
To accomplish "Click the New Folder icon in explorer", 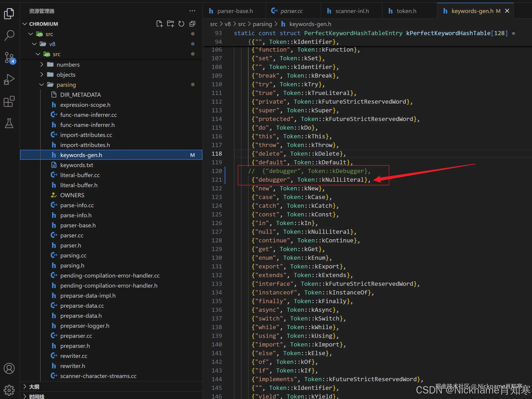I will click(x=170, y=24).
